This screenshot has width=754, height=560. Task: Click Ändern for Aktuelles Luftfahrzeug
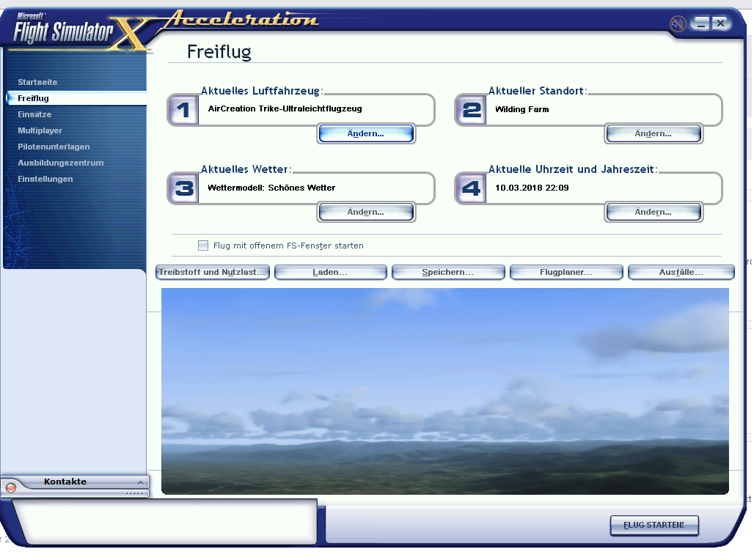point(366,133)
